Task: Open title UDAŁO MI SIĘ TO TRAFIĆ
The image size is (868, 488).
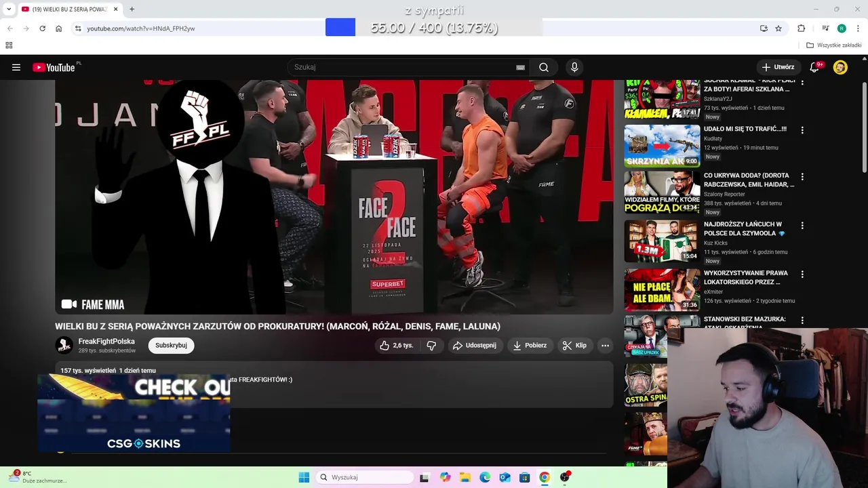Action: click(745, 129)
